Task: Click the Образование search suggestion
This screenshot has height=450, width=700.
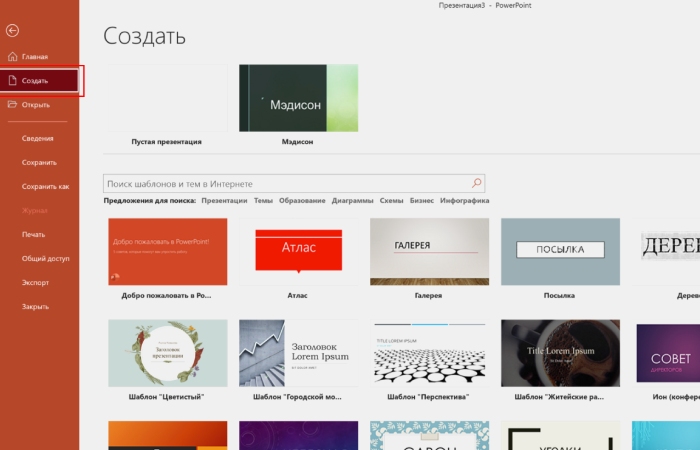Action: [302, 200]
